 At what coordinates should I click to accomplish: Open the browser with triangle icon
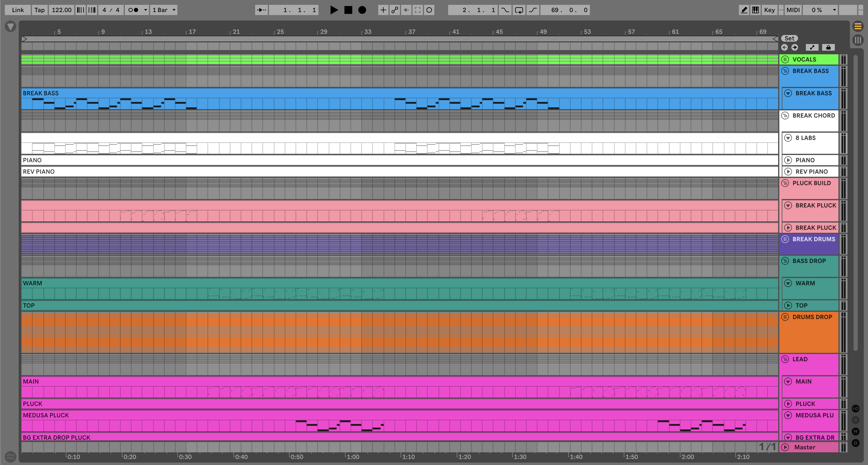click(11, 26)
